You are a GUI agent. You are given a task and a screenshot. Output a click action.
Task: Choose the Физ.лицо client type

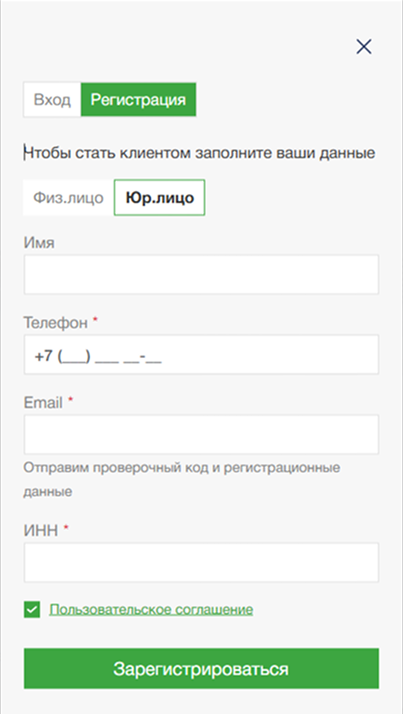click(x=68, y=198)
